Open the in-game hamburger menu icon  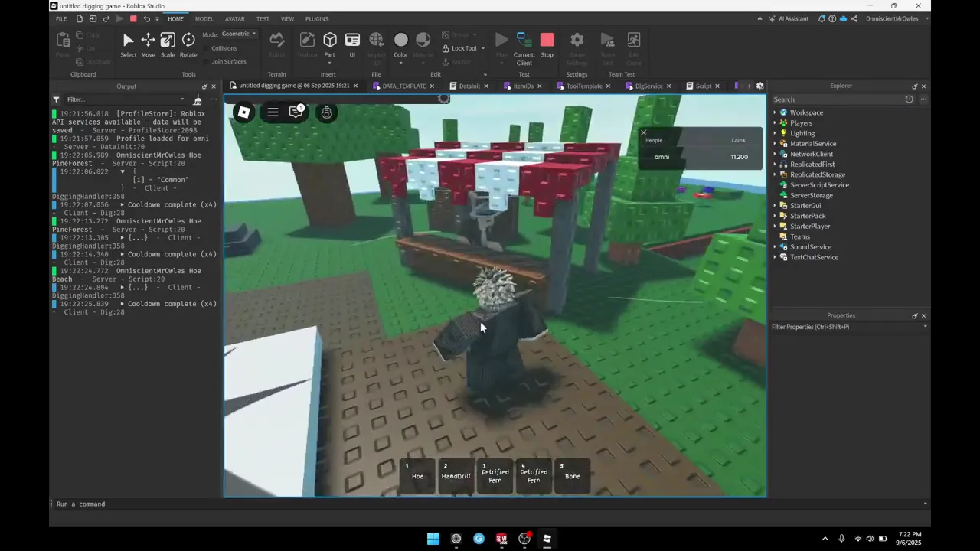point(273,112)
